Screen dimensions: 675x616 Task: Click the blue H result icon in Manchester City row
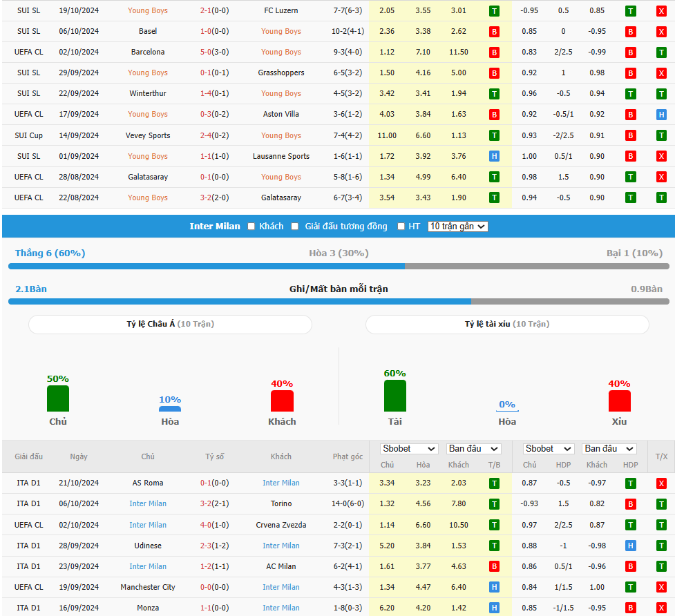pos(494,588)
